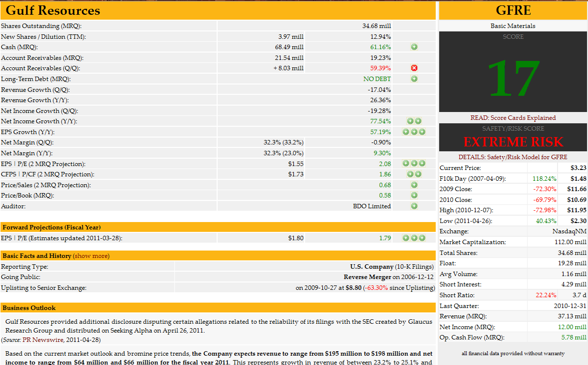Image resolution: width=588 pixels, height=365 pixels.
Task: Click the green icon in Price/Book row
Action: (414, 196)
